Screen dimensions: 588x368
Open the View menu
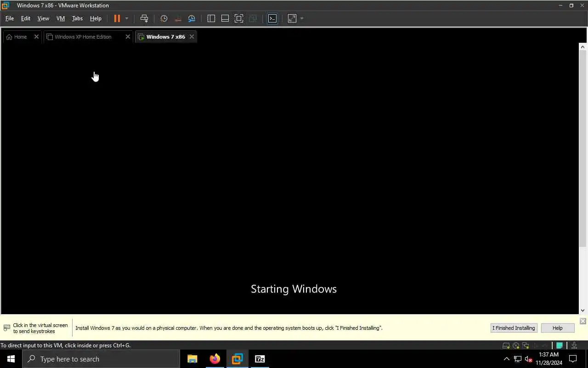pyautogui.click(x=43, y=18)
